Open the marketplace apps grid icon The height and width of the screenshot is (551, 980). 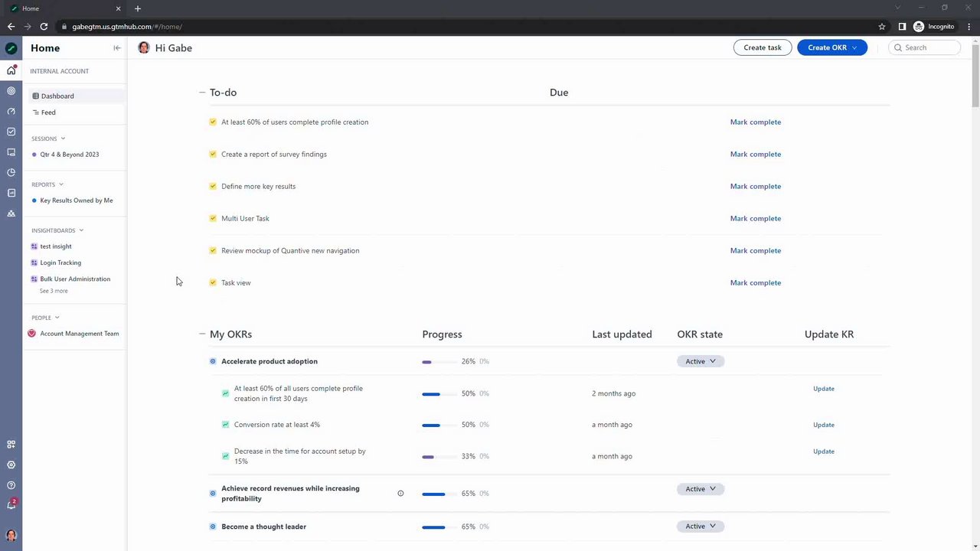pyautogui.click(x=11, y=445)
